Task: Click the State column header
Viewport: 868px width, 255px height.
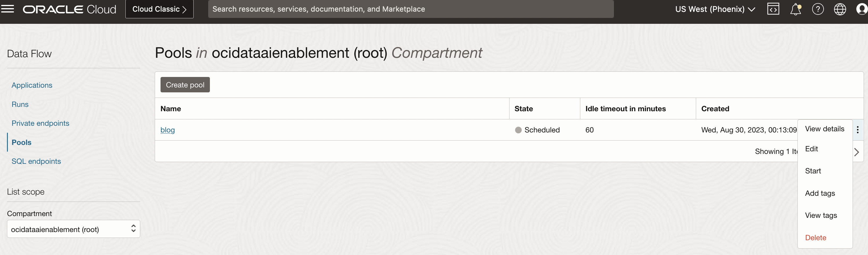Action: tap(524, 109)
